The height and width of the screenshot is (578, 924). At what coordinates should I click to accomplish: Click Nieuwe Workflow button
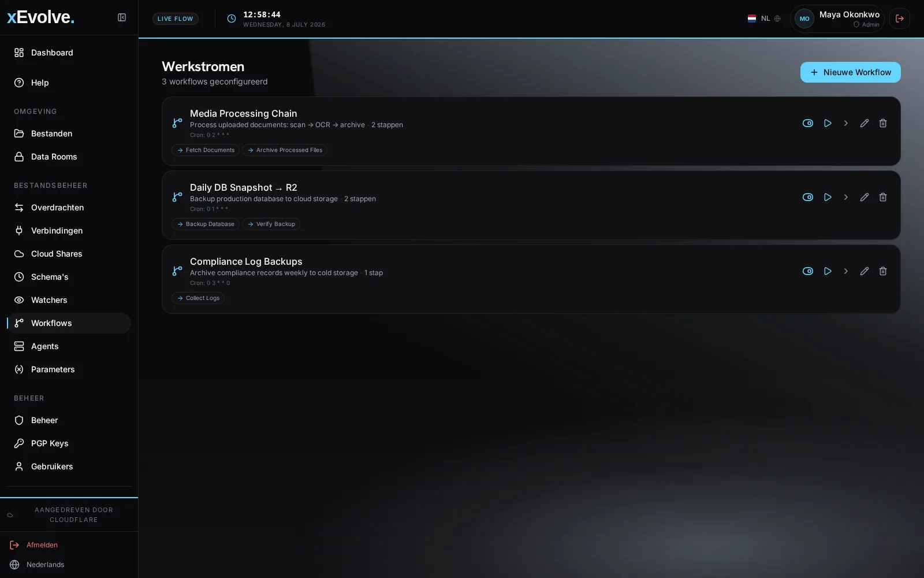point(850,72)
